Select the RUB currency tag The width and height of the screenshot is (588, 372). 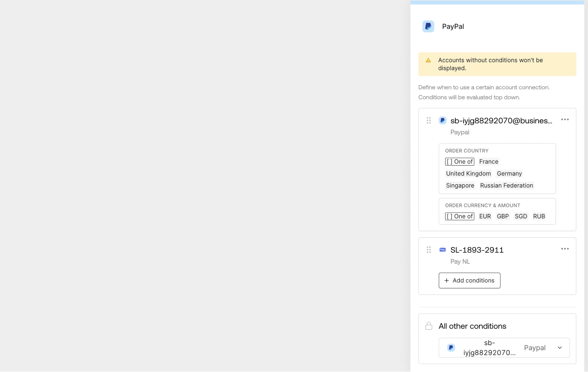(539, 216)
